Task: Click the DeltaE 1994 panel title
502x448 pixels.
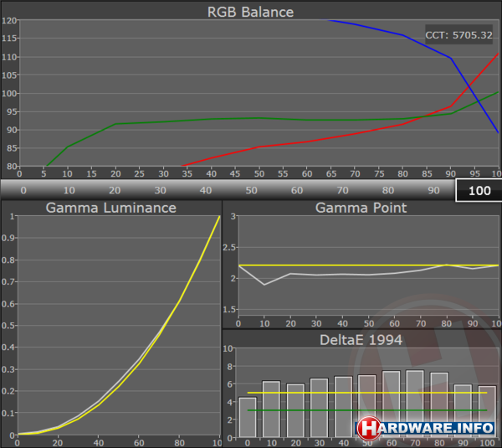Action: pos(361,338)
